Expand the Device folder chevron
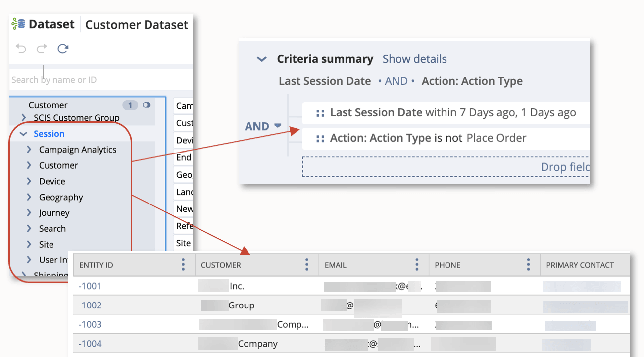Viewport: 644px width, 357px height. pyautogui.click(x=29, y=181)
